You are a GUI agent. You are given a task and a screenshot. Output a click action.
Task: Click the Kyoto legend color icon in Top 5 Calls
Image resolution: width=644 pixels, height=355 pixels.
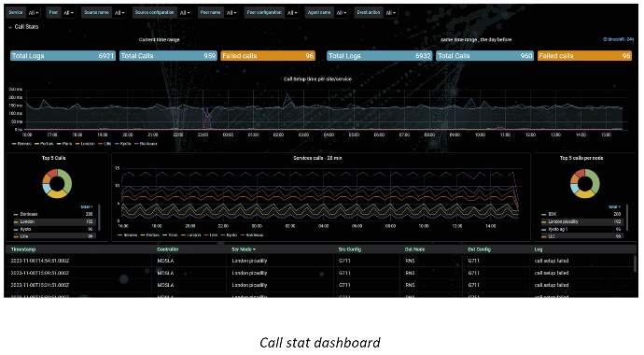(16, 229)
